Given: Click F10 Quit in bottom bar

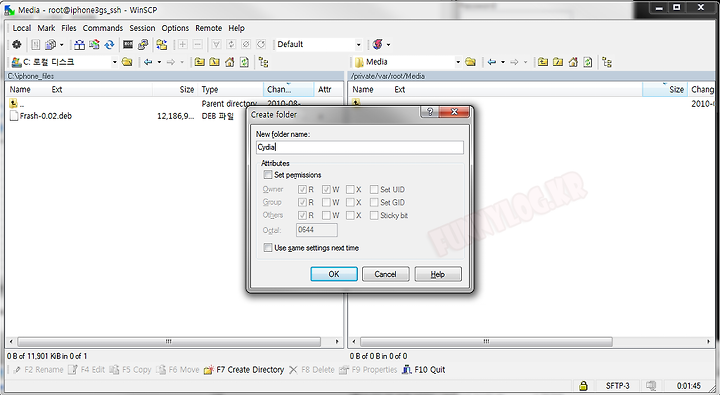Looking at the screenshot, I should tap(423, 370).
